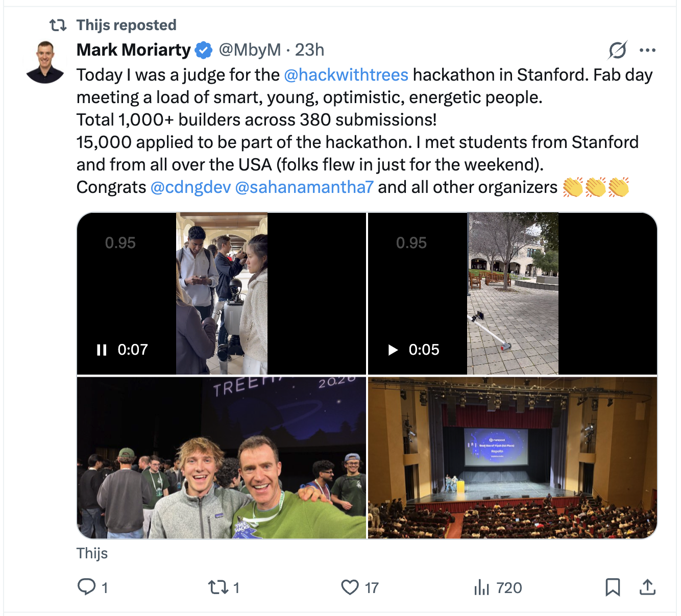681x616 pixels.
Task: Click the Thijs reposted label
Action: click(x=126, y=25)
